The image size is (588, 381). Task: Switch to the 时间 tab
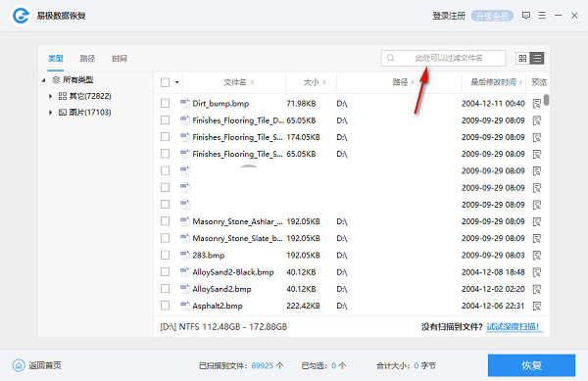(120, 59)
